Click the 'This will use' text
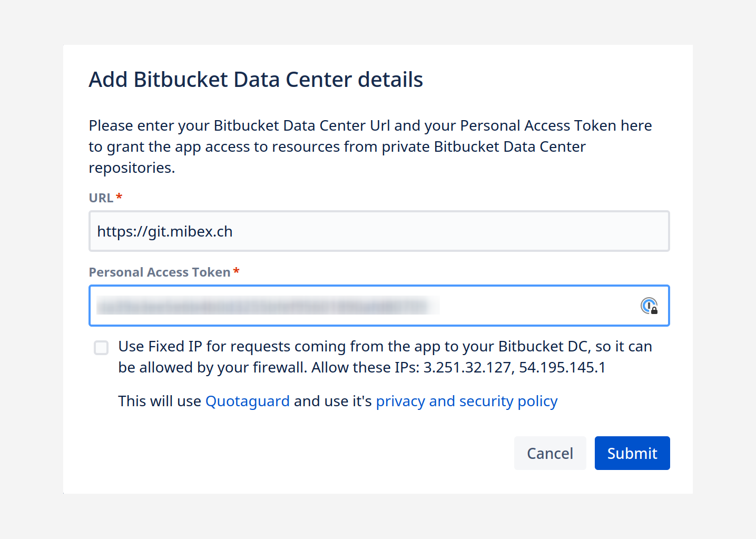This screenshot has width=756, height=539. point(160,401)
